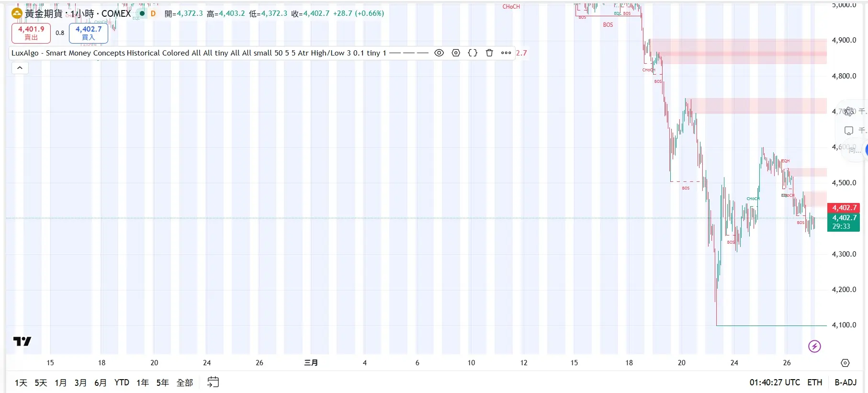Switch range to 全部 (all)
The width and height of the screenshot is (868, 393).
point(185,382)
